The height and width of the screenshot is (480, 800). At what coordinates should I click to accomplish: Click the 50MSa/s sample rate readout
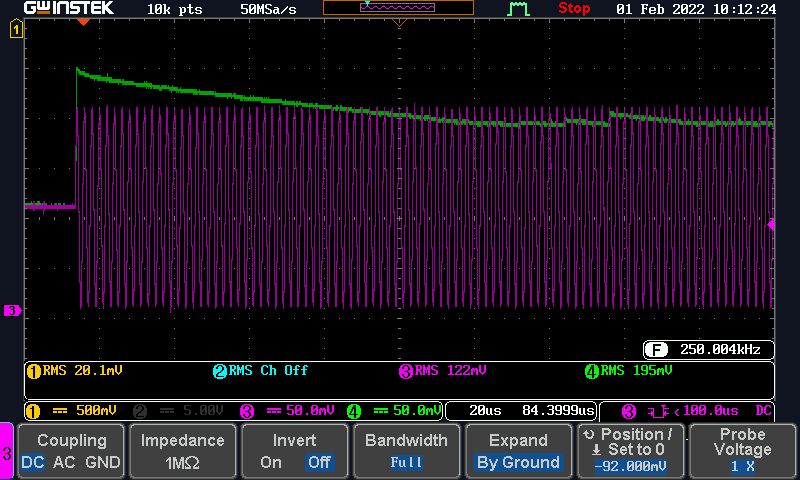(268, 9)
